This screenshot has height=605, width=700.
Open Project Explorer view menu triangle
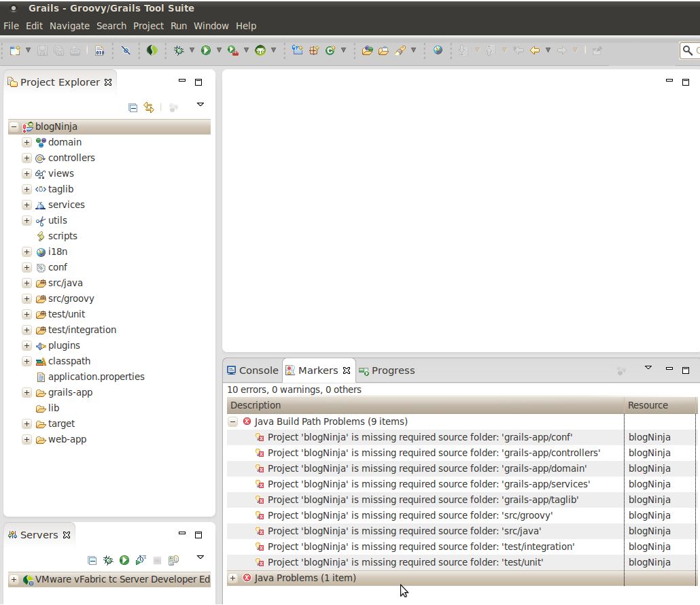pyautogui.click(x=200, y=105)
